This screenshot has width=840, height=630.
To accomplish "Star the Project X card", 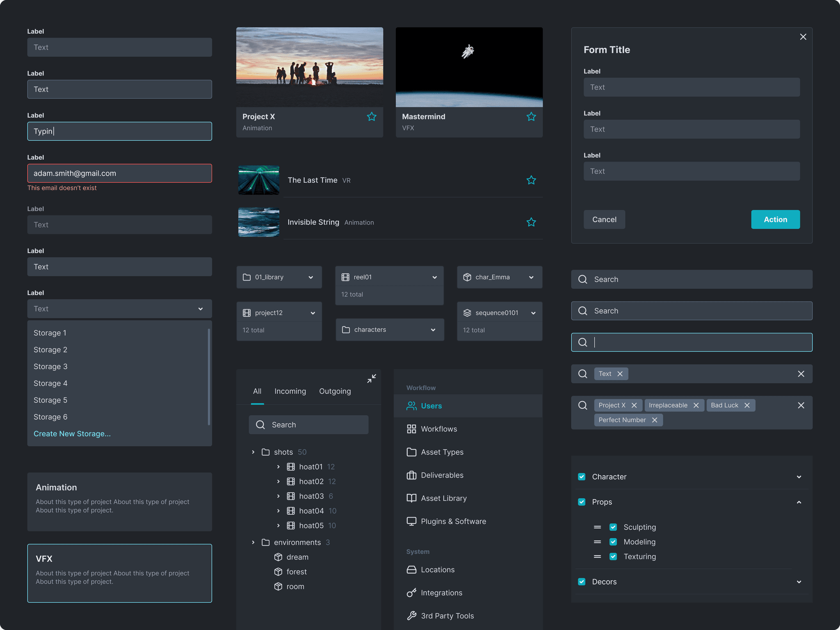I will coord(372,117).
